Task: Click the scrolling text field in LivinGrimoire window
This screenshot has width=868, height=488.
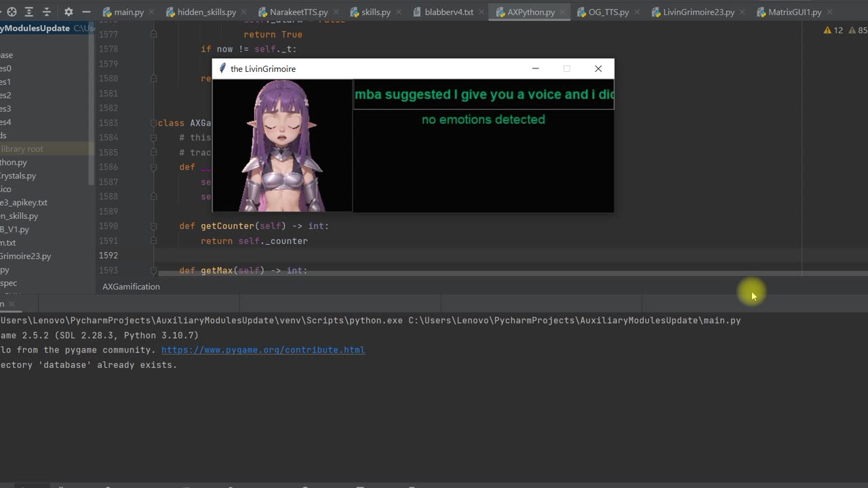Action: [x=484, y=94]
